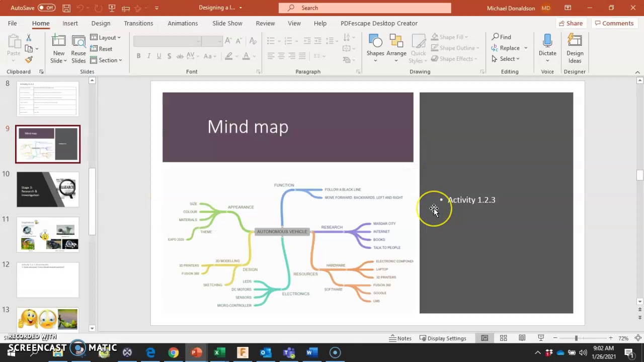Open Microsoft Teams from the taskbar
This screenshot has width=644, height=362.
(289, 353)
